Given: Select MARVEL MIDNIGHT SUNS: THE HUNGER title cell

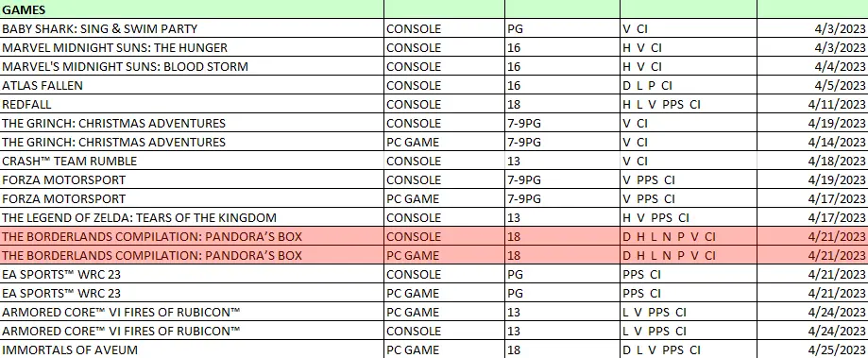Looking at the screenshot, I should pyautogui.click(x=192, y=47).
